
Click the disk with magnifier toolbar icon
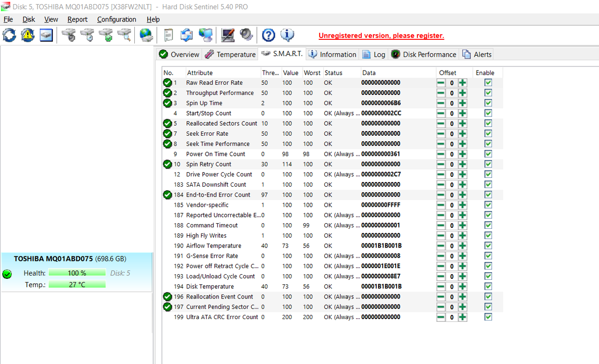tap(124, 35)
